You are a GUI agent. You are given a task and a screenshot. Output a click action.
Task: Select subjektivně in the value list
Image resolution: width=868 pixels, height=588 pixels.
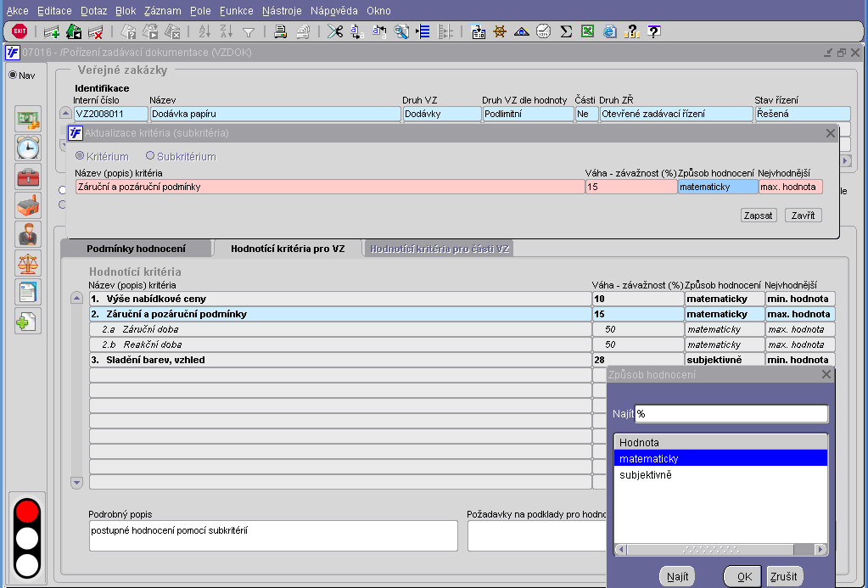[646, 475]
